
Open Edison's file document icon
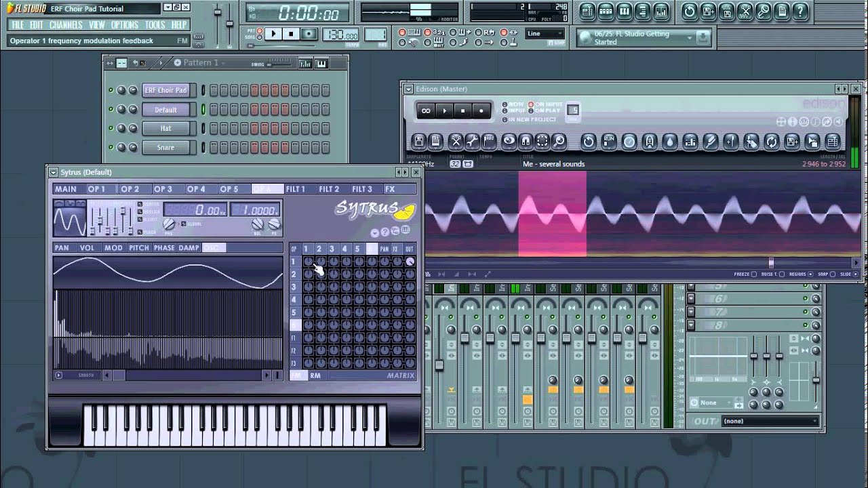(x=436, y=141)
